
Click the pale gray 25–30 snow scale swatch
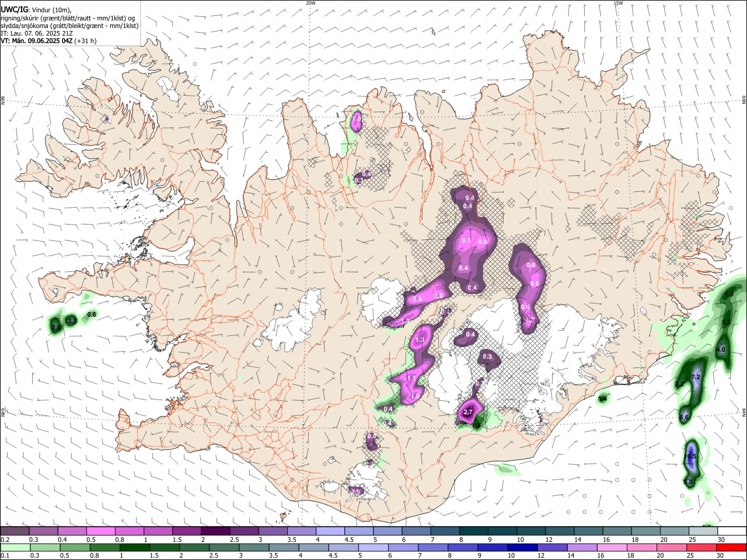click(703, 530)
